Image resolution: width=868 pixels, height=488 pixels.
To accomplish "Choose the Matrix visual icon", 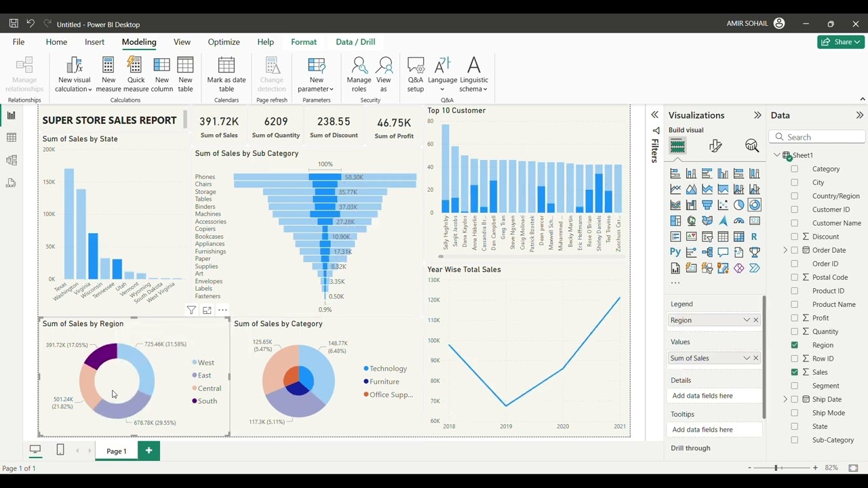I will (738, 237).
